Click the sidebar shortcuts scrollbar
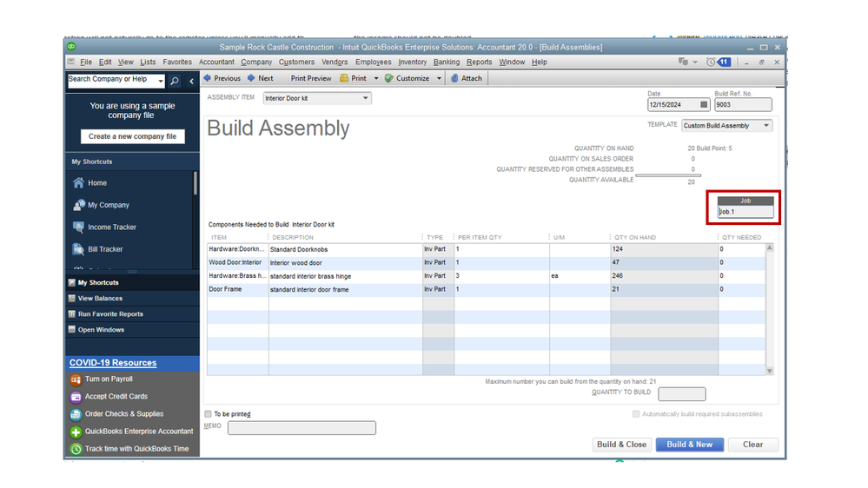Image resolution: width=868 pixels, height=488 pixels. coord(195,183)
